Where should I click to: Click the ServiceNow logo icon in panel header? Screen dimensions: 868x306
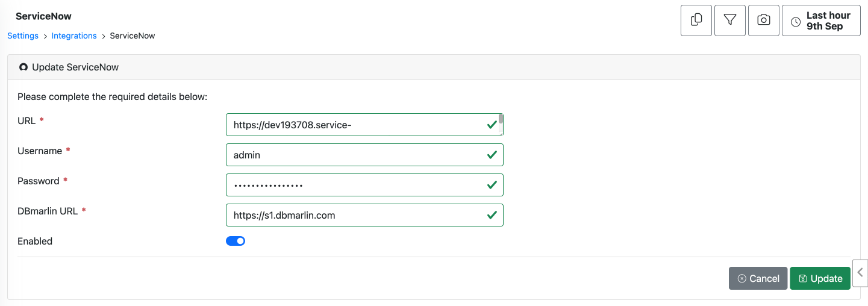pos(23,67)
